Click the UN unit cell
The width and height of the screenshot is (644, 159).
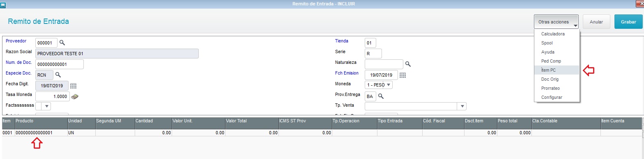pos(81,133)
